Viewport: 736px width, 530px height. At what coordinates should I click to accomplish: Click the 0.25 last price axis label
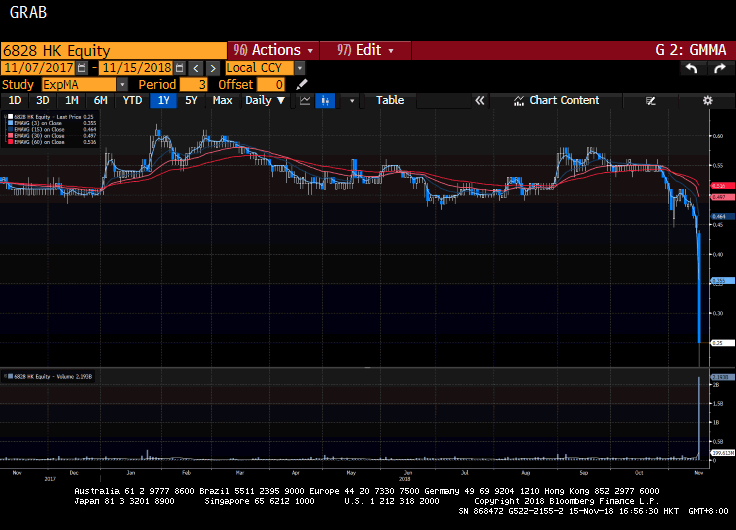pos(723,343)
